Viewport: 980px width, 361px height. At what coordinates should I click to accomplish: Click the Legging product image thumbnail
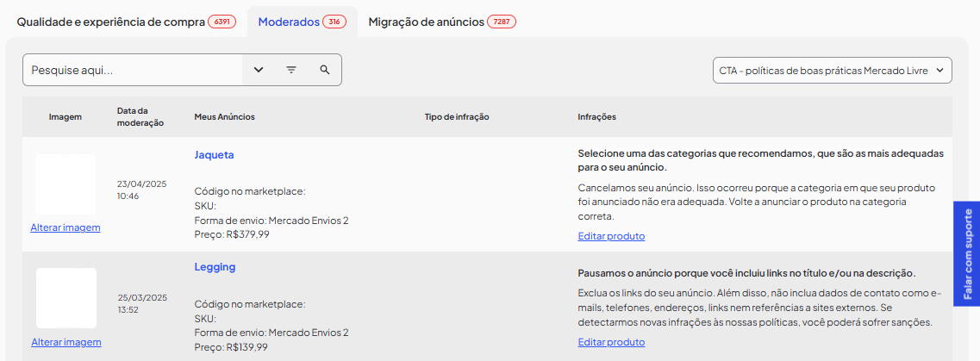tap(66, 298)
